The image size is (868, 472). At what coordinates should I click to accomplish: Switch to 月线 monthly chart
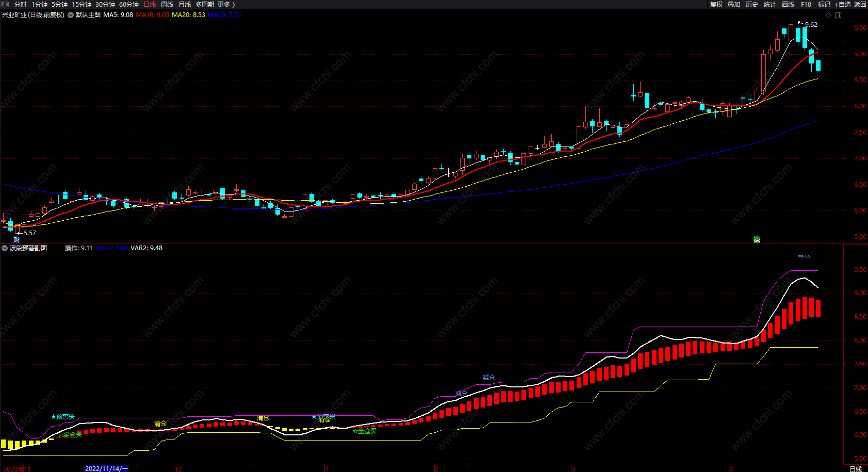click(185, 4)
